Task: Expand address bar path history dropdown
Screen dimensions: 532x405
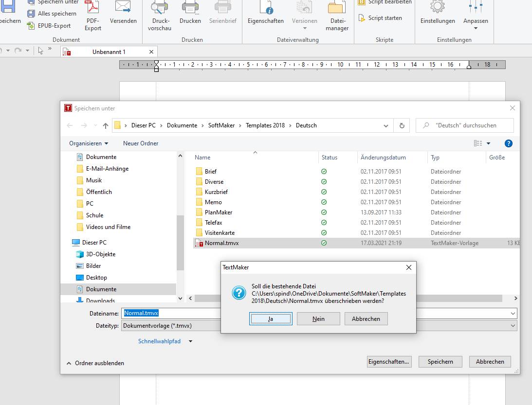Action: pyautogui.click(x=386, y=126)
